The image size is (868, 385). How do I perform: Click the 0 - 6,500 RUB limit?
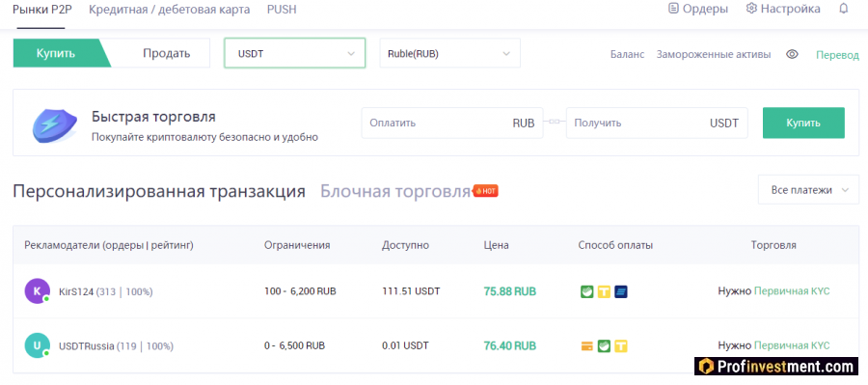pyautogui.click(x=294, y=345)
